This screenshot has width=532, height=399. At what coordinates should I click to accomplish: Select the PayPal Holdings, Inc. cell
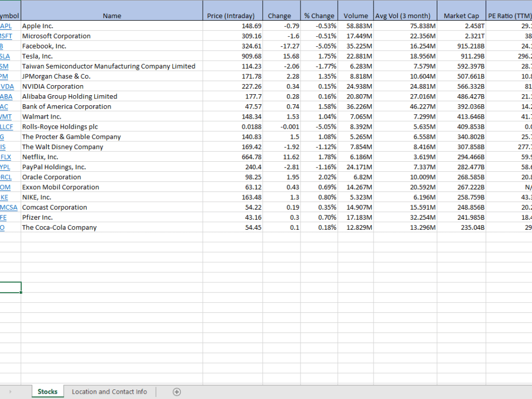click(x=112, y=167)
